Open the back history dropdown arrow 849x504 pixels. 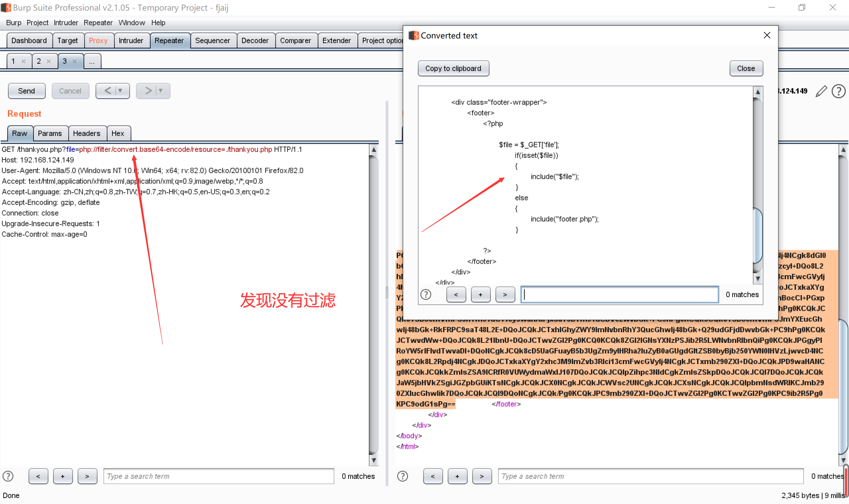(121, 91)
